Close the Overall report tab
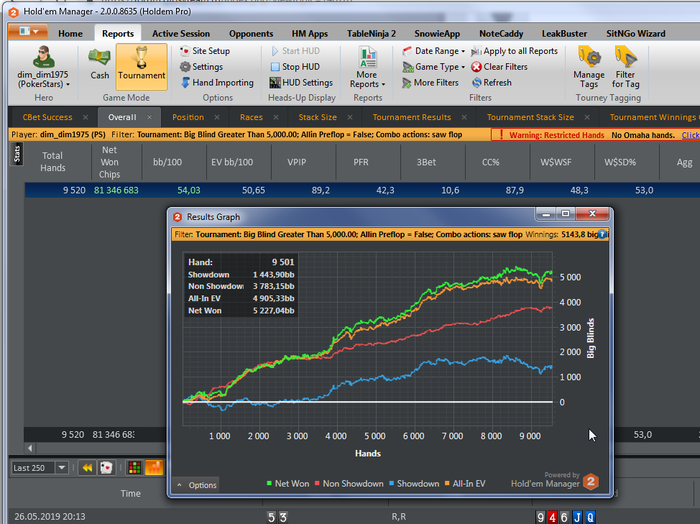The width and height of the screenshot is (700, 524). point(150,117)
